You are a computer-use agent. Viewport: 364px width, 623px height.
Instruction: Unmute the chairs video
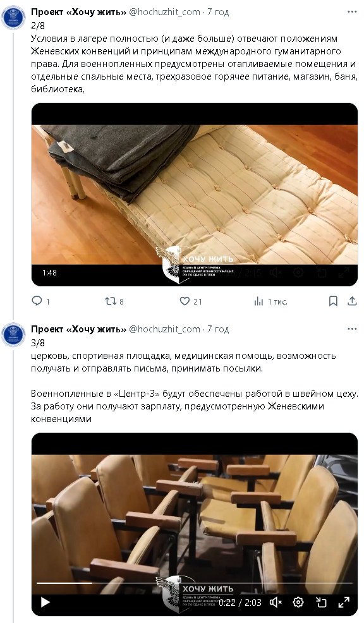276,602
